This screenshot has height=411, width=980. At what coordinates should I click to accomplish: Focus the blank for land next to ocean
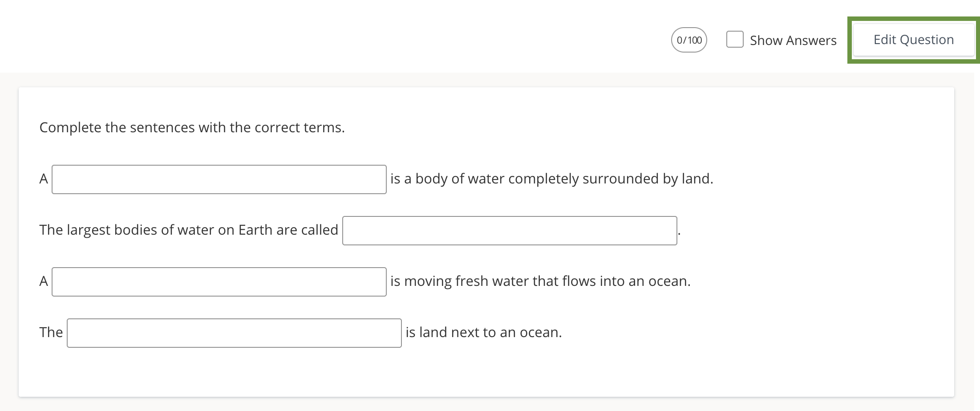pos(234,333)
